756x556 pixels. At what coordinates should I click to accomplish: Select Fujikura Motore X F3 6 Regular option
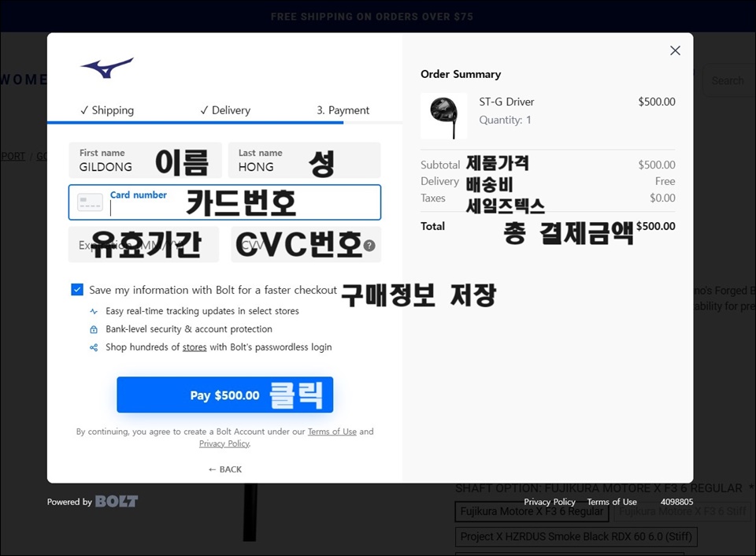tap(532, 511)
